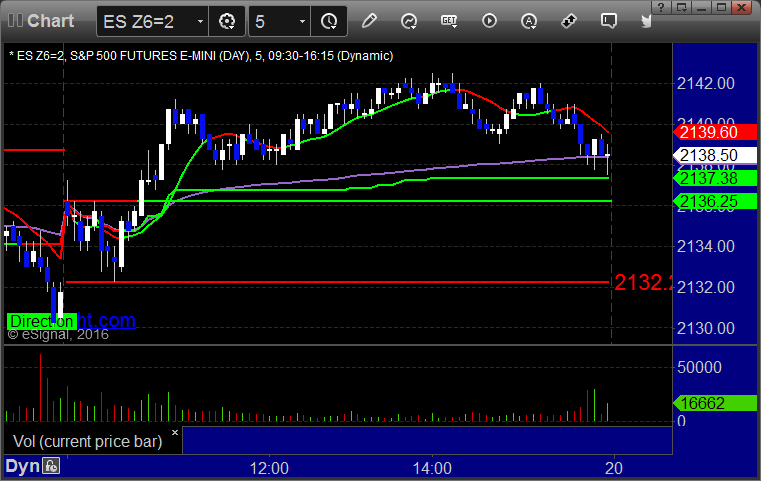Close the Vol study pane with the x
761x481 pixels.
click(x=175, y=432)
